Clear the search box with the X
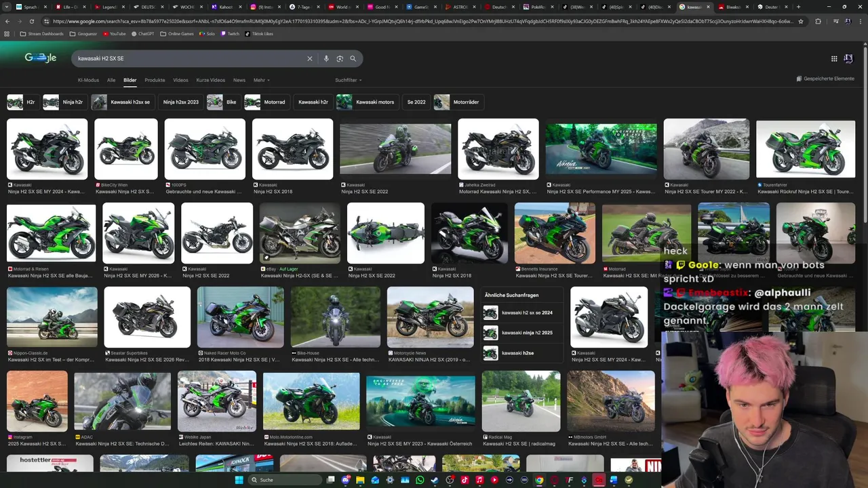The height and width of the screenshot is (488, 868). click(310, 58)
